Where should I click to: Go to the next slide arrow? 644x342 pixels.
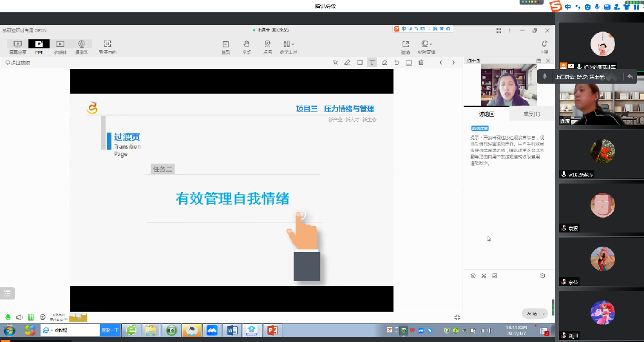pos(453,62)
